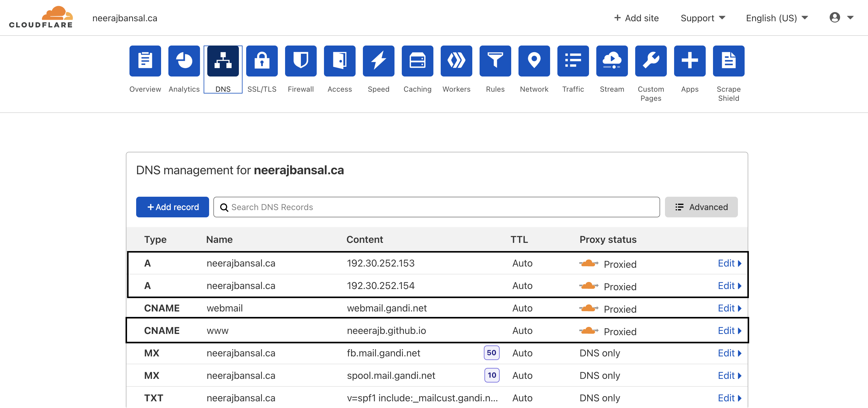This screenshot has height=408, width=868.
Task: Open the Speed lightning bolt icon
Action: click(378, 61)
